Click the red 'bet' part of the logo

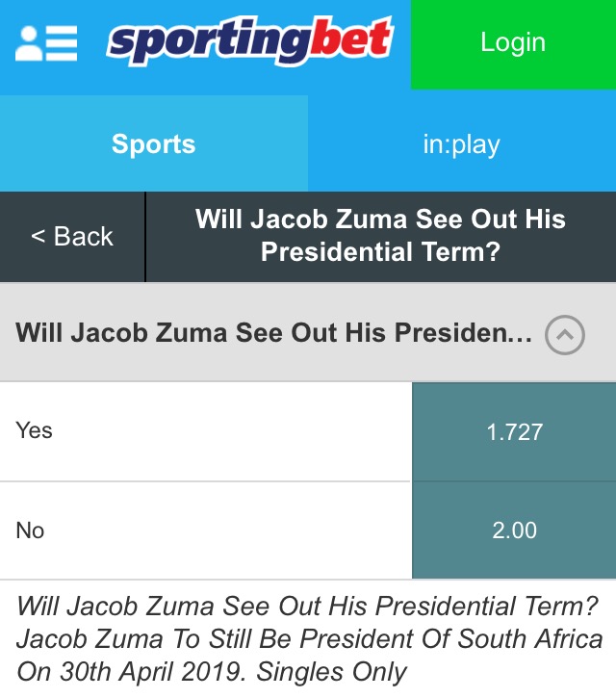(x=348, y=39)
